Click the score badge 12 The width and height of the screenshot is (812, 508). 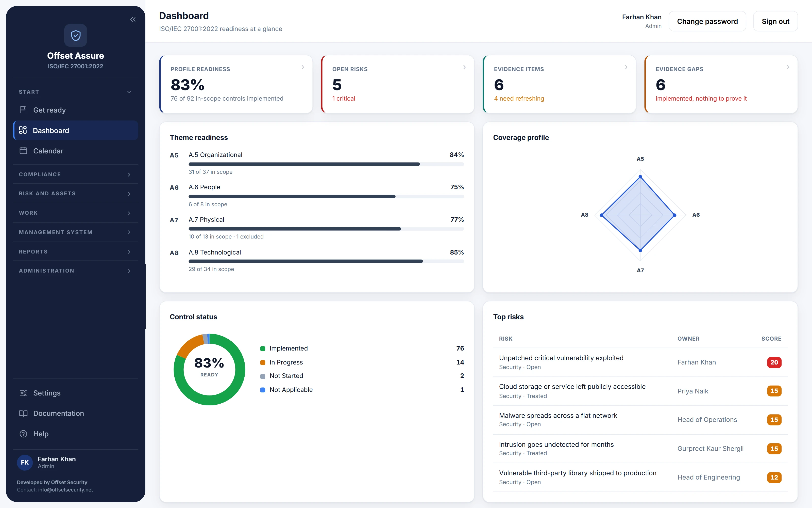[x=774, y=478]
